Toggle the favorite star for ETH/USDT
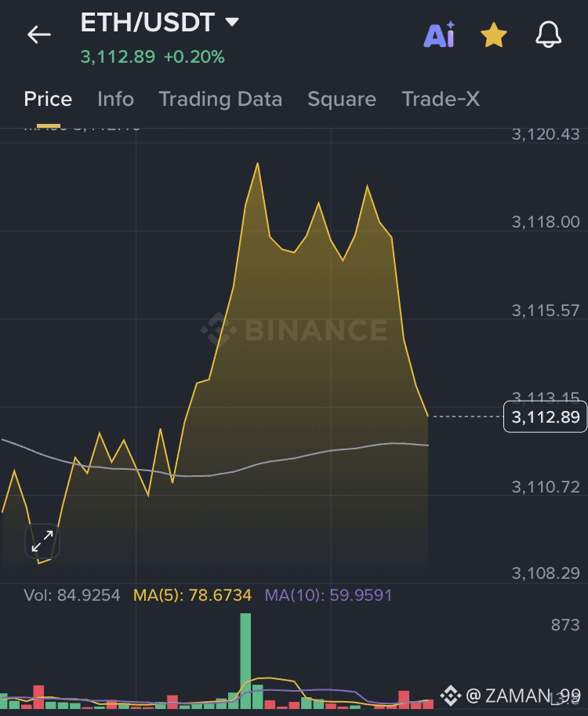Screen dimensions: 588x716 click(x=493, y=35)
